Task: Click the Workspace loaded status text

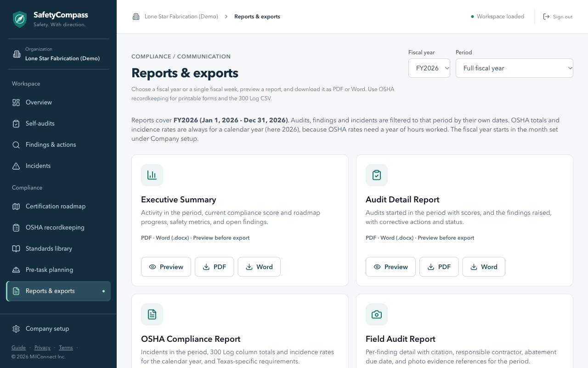Action: tap(500, 17)
